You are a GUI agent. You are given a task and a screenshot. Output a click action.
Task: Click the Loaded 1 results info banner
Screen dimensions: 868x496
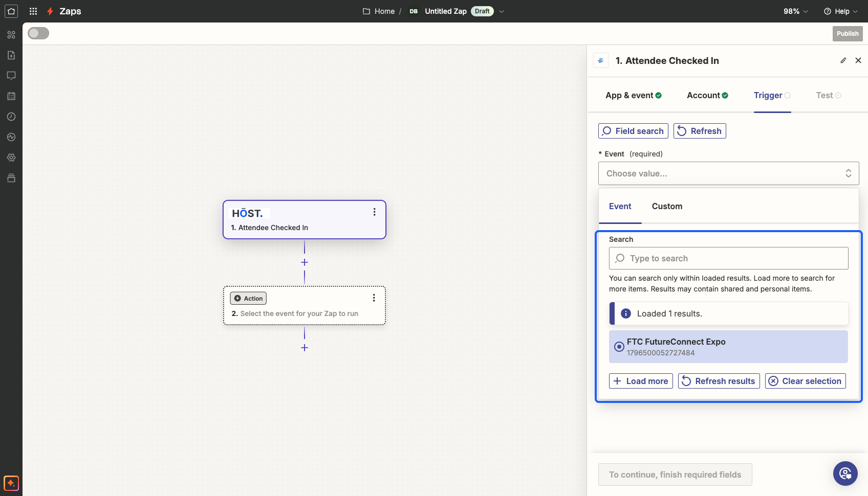point(729,313)
